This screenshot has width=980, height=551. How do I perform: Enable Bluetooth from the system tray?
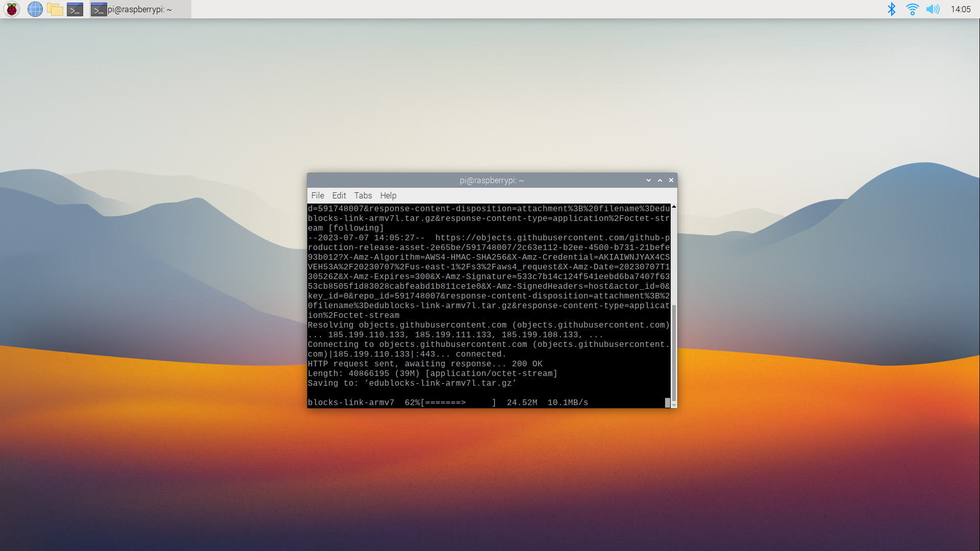891,9
